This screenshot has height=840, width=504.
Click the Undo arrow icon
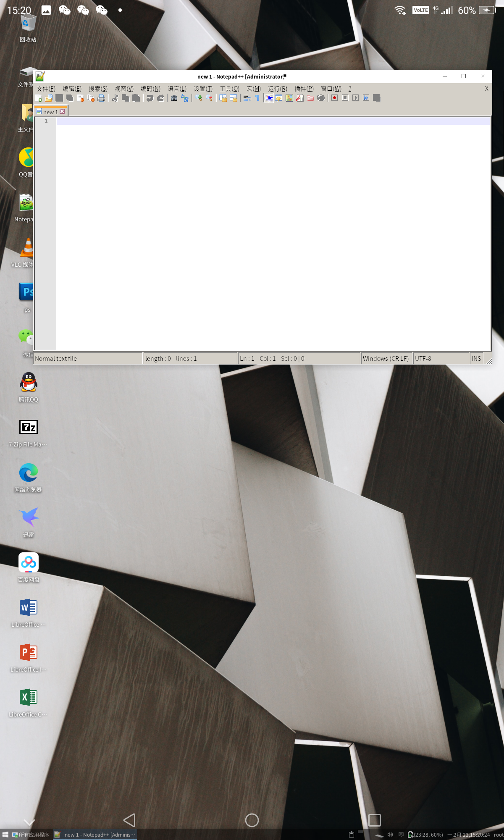pyautogui.click(x=150, y=98)
